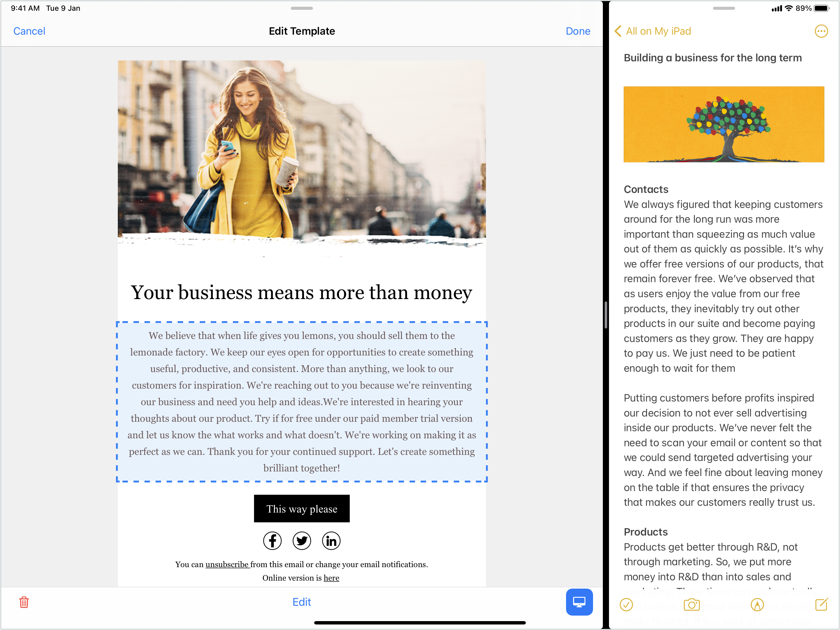Click the Edit button at bottom toolbar
This screenshot has height=630, width=840.
302,602
